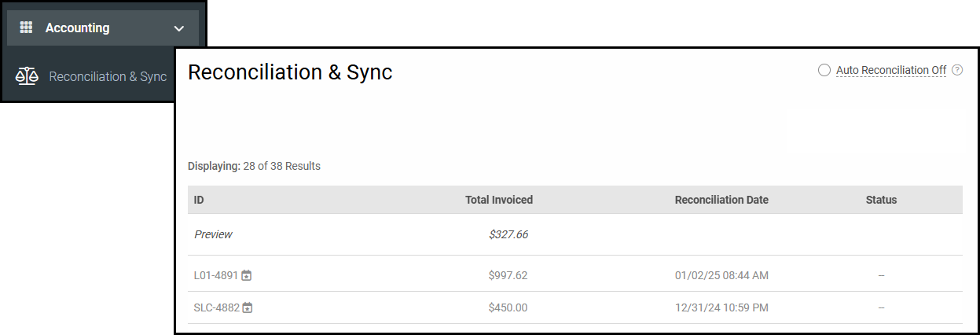Toggle the Auto Reconciliation radio circle
The height and width of the screenshot is (335, 980).
[824, 70]
